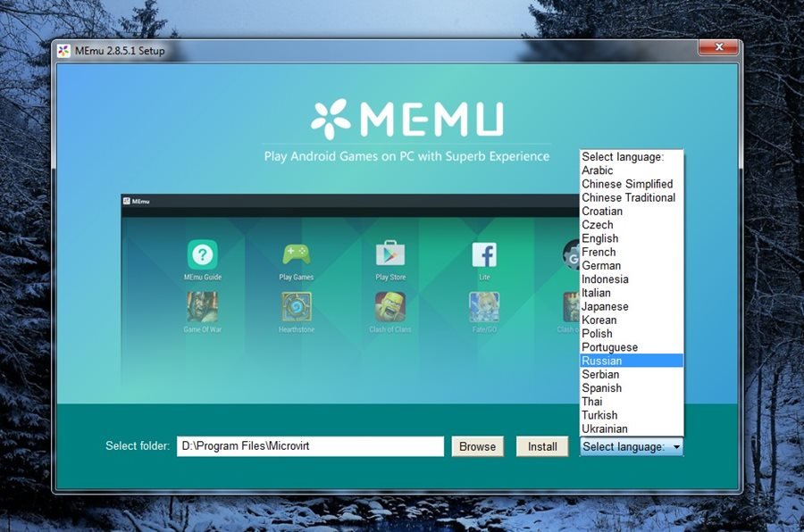Select Turkish in the language list
This screenshot has height=532, width=804.
pos(632,415)
